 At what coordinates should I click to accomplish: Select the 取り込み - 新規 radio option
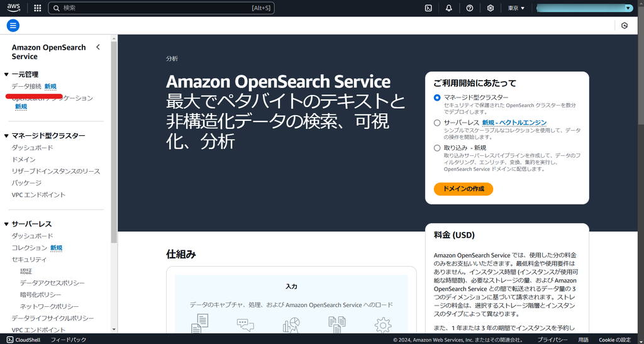437,148
